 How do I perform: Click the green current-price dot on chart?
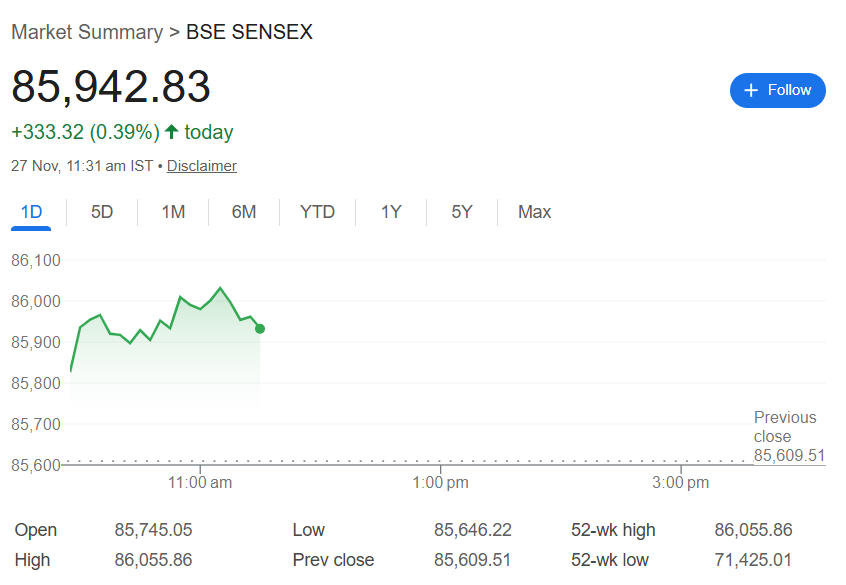(x=260, y=329)
